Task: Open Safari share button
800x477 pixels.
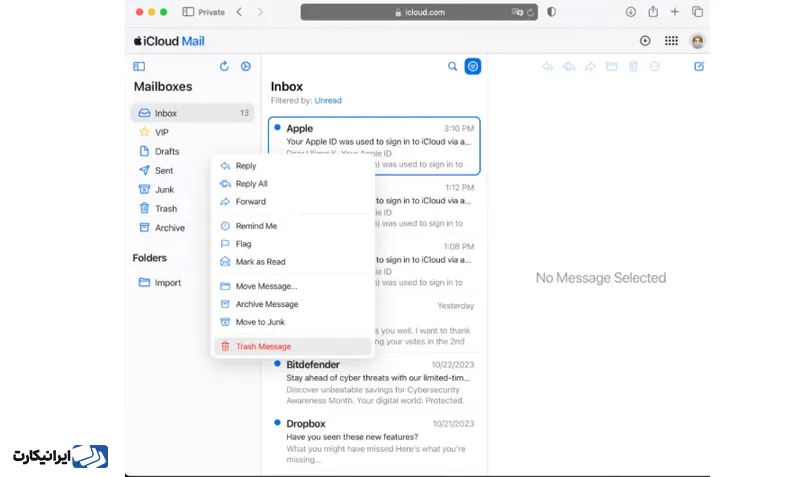Action: [x=653, y=11]
